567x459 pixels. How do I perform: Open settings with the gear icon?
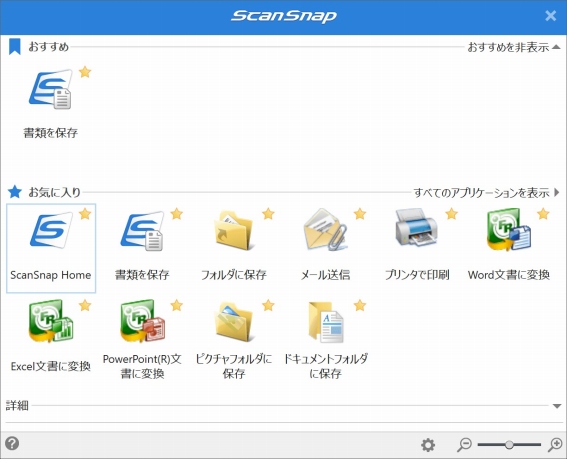click(428, 445)
